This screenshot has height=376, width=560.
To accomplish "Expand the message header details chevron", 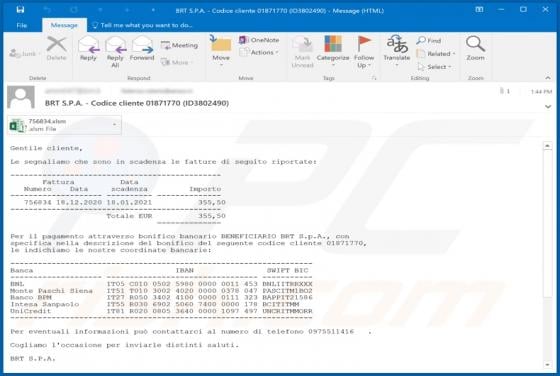I will point(548,106).
